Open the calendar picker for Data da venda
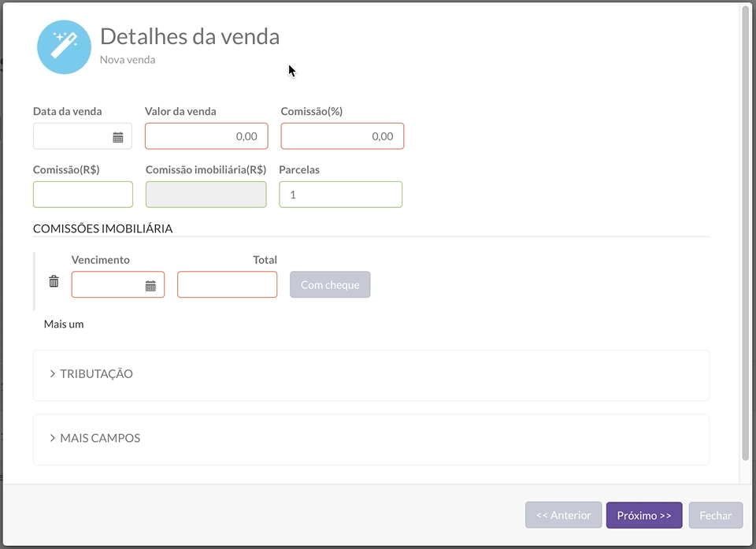756x549 pixels. click(118, 137)
